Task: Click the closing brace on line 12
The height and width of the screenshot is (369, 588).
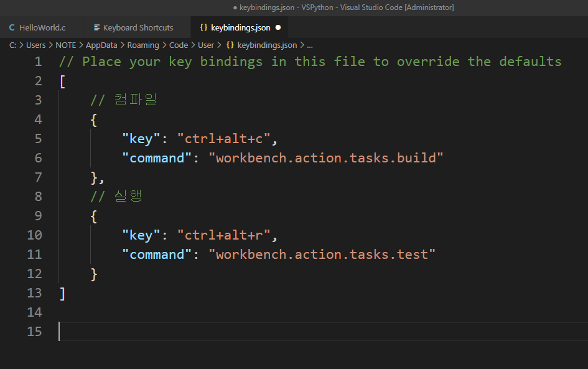Action: (x=94, y=274)
